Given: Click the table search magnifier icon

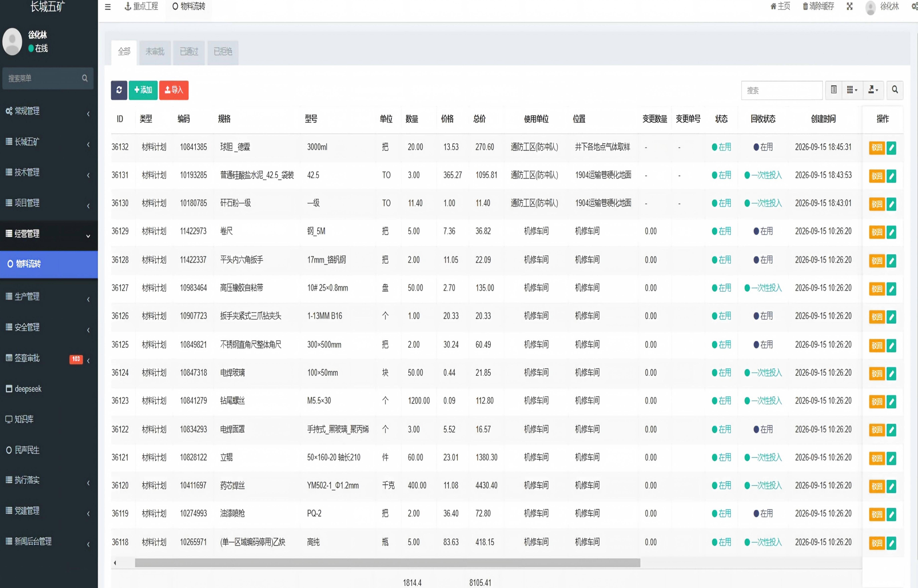Looking at the screenshot, I should pos(895,90).
